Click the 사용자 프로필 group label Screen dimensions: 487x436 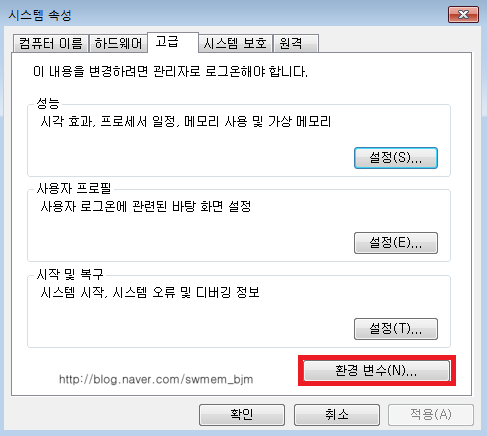(74, 188)
